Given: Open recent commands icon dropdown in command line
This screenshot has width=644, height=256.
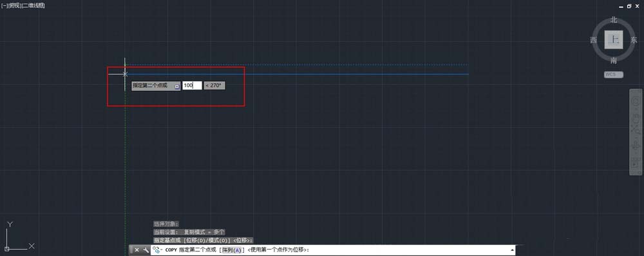Looking at the screenshot, I should click(158, 250).
